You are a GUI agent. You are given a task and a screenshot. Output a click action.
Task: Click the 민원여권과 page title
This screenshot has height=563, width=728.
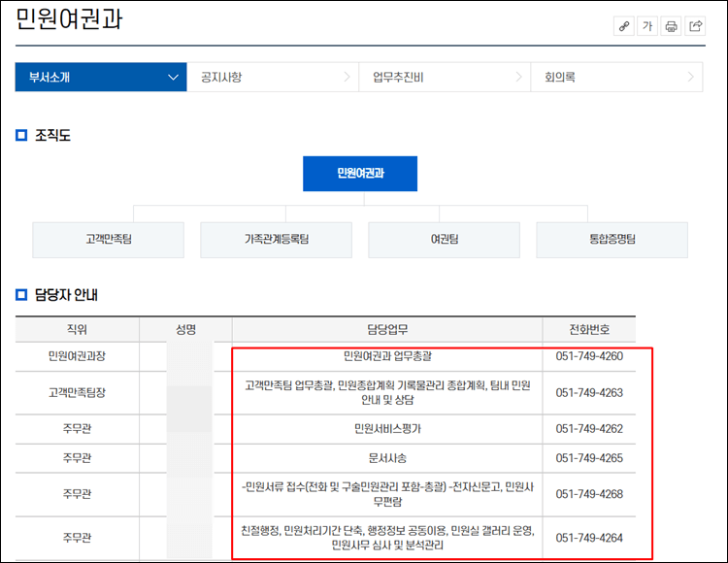[69, 19]
